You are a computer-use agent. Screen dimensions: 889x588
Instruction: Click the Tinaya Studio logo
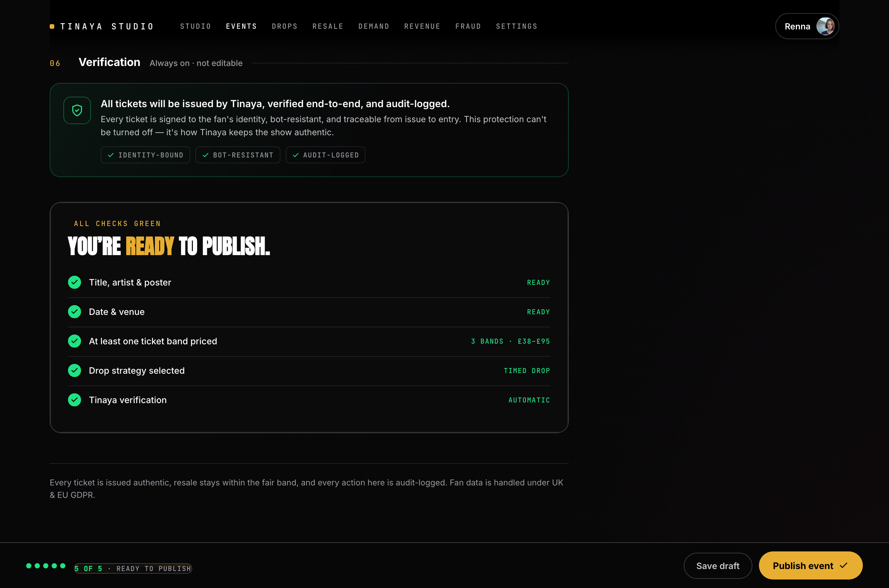point(102,26)
